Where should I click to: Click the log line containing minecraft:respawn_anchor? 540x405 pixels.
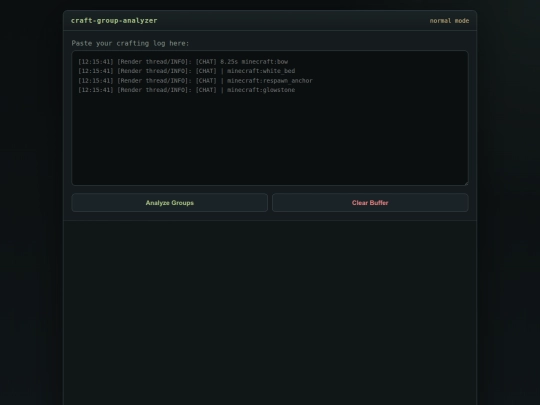[x=195, y=81]
